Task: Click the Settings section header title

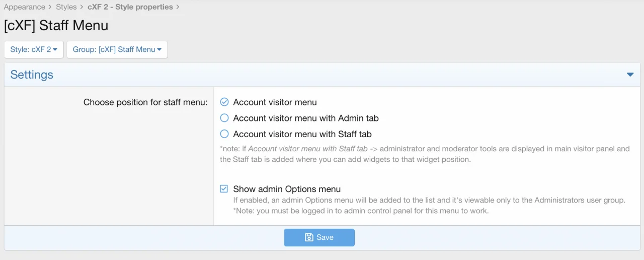Action: [x=32, y=75]
